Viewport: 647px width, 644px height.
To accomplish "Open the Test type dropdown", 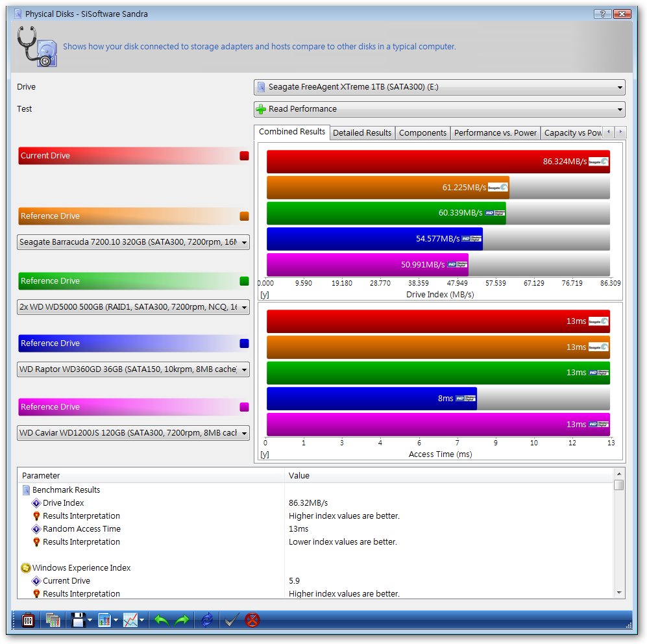I will (439, 110).
